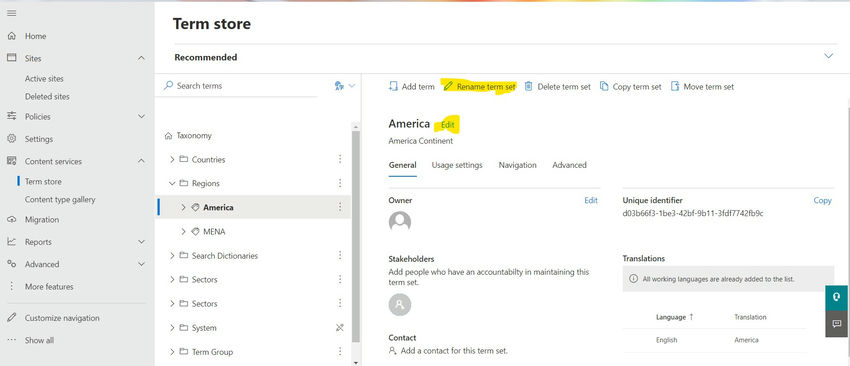Expand the Reports section chevron
The width and height of the screenshot is (850, 366).
click(x=141, y=242)
